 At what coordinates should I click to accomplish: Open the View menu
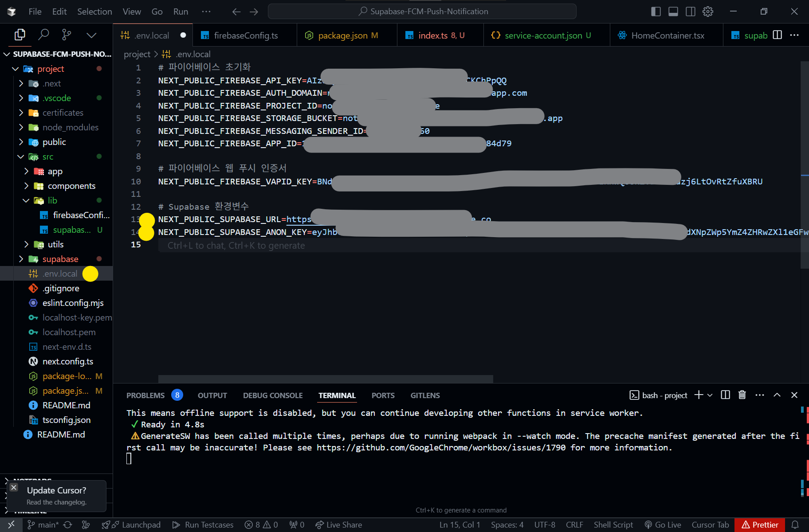[132, 12]
